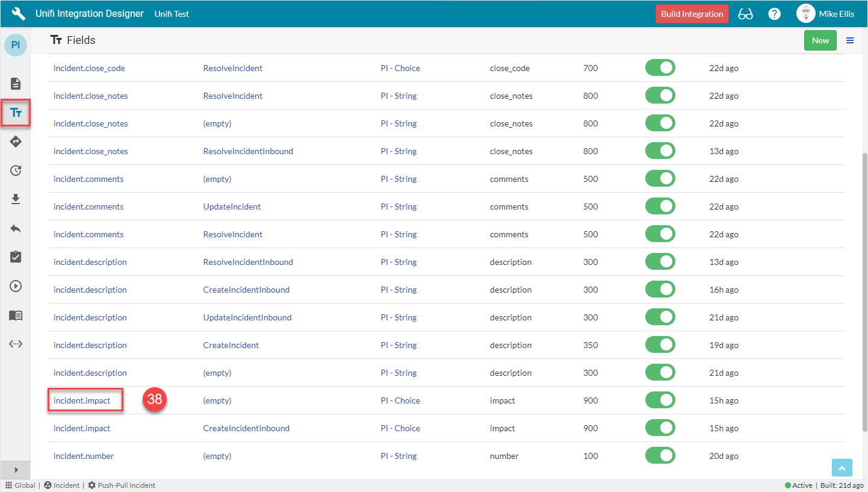Click the clock history icon in the sidebar
This screenshot has height=492, width=868.
click(x=16, y=170)
